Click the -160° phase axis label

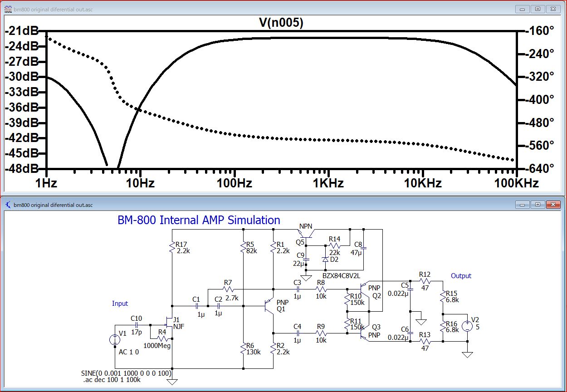(539, 31)
